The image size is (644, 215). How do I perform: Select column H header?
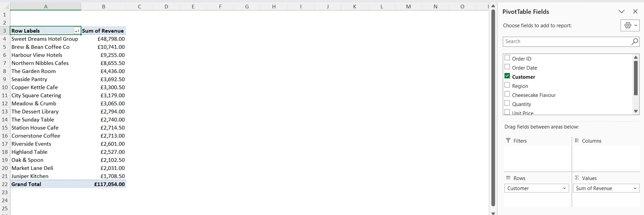click(x=274, y=6)
